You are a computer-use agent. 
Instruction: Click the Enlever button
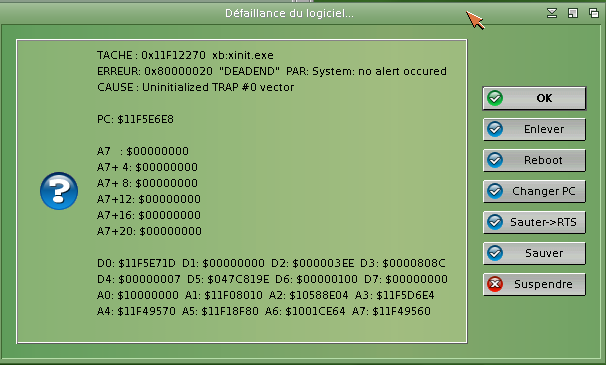534,129
